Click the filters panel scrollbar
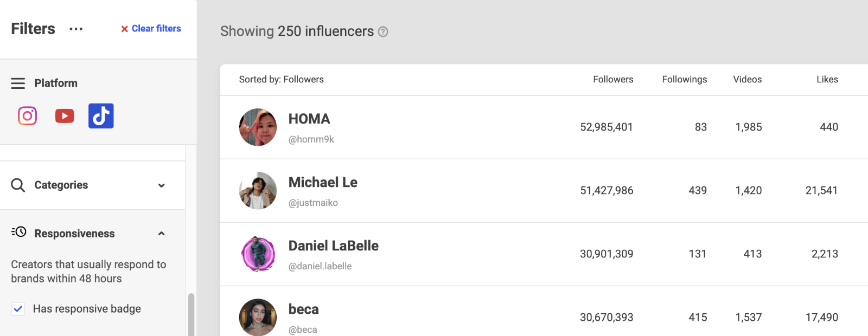Viewport: 868px width, 336px height. click(191, 314)
